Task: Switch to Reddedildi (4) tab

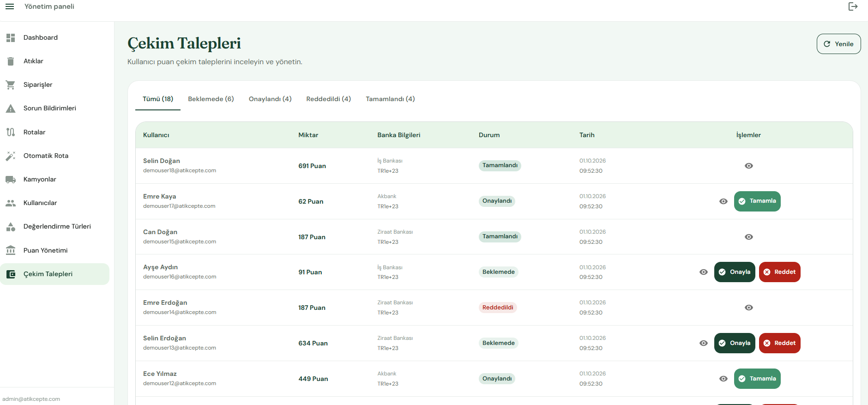Action: (329, 99)
